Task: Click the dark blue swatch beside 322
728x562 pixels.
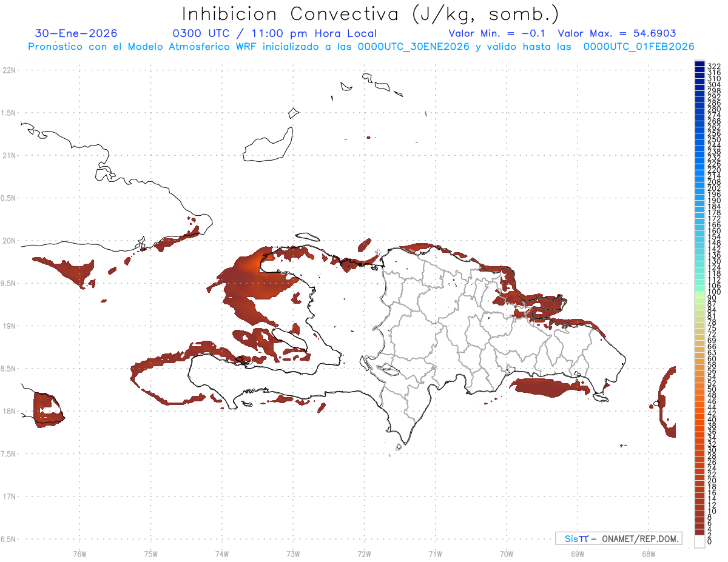Action: [699, 65]
